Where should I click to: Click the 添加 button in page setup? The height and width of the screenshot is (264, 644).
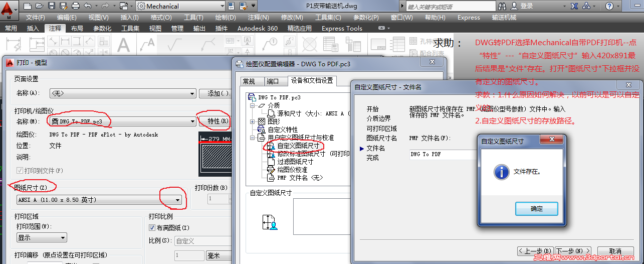point(216,93)
